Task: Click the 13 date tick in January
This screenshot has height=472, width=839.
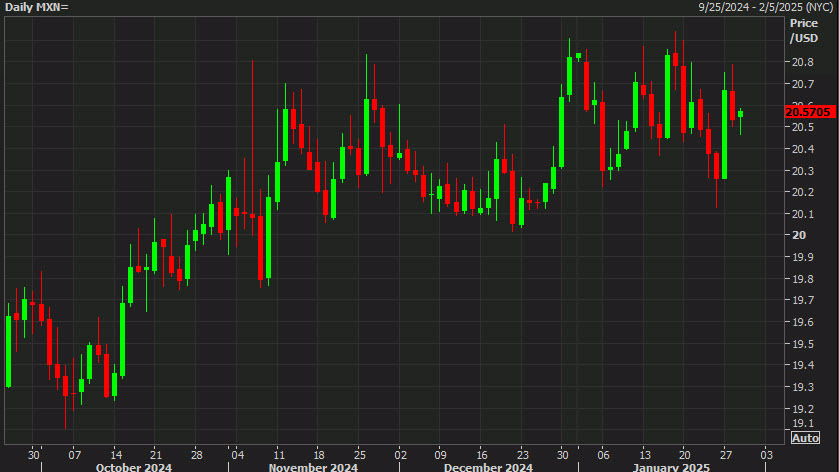Action: (x=645, y=455)
